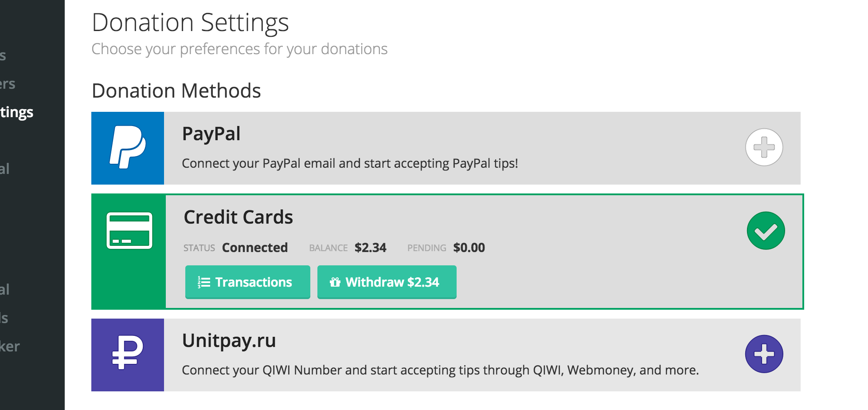
Task: Open the sidebar item ending in 'ker'
Action: coord(10,347)
